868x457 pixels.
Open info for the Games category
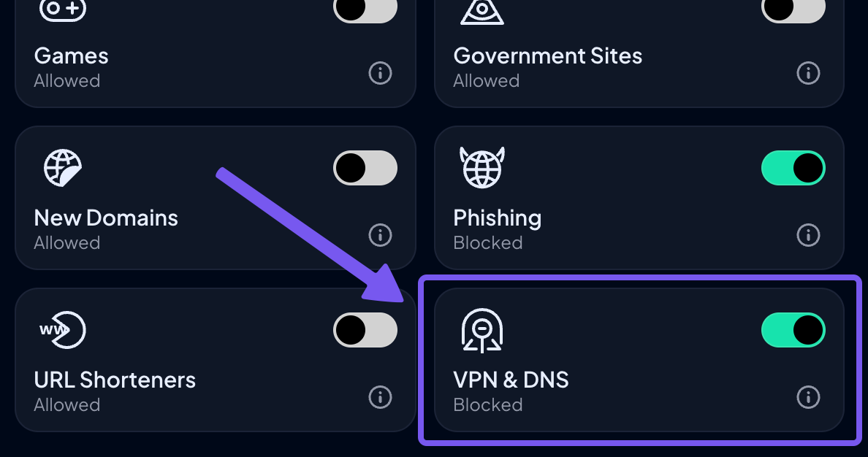point(380,73)
